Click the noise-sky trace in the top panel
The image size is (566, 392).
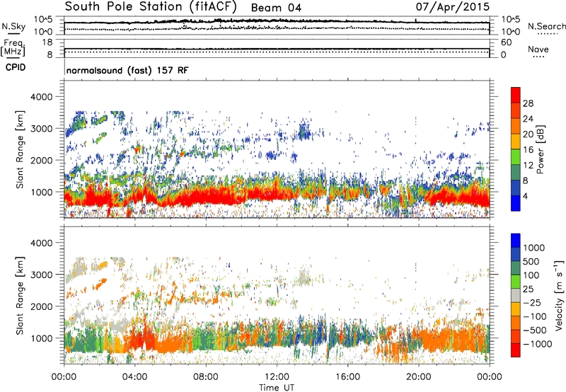(x=277, y=23)
